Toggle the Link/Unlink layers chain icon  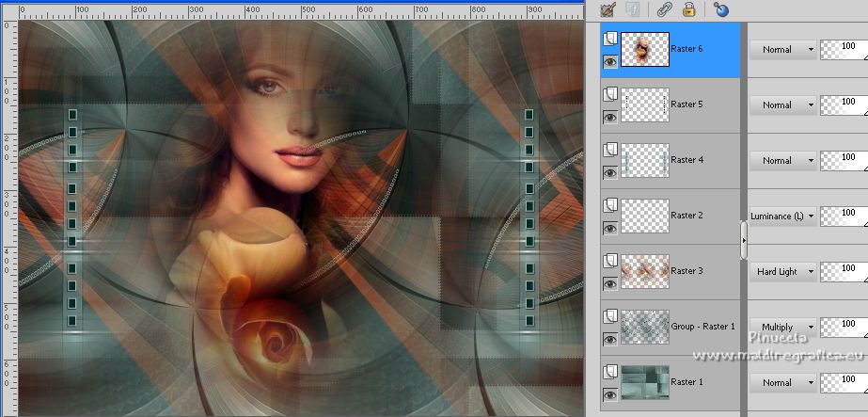[x=663, y=9]
